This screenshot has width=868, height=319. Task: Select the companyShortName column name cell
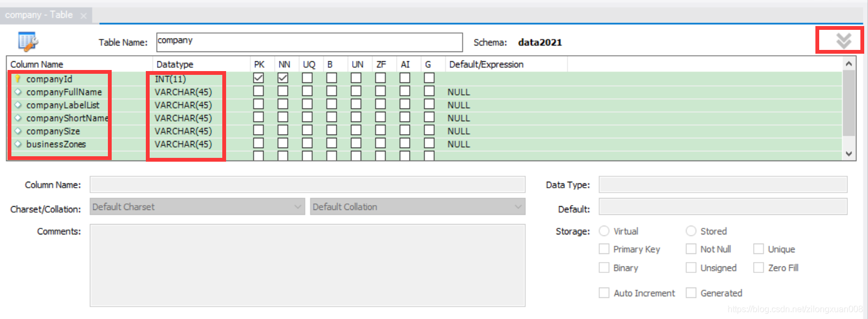[67, 118]
